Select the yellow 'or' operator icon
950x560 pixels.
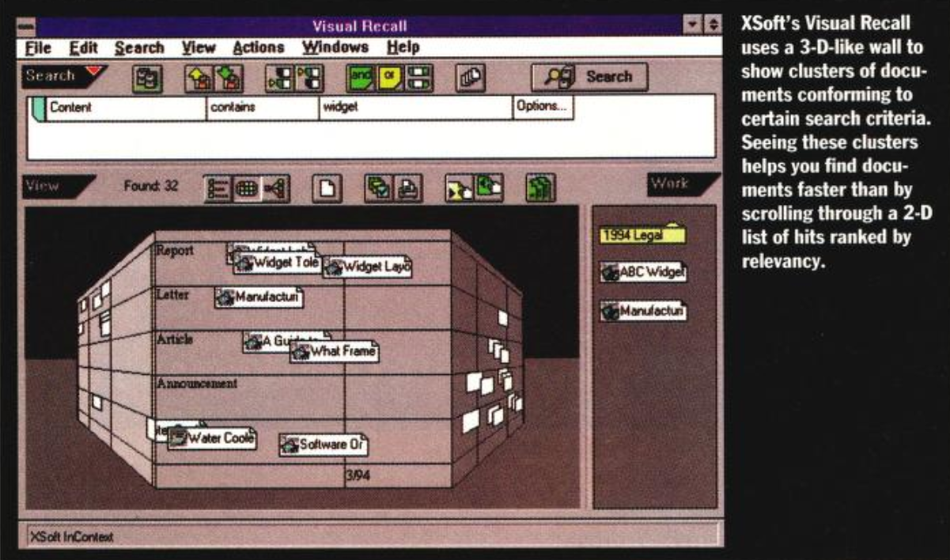point(389,78)
